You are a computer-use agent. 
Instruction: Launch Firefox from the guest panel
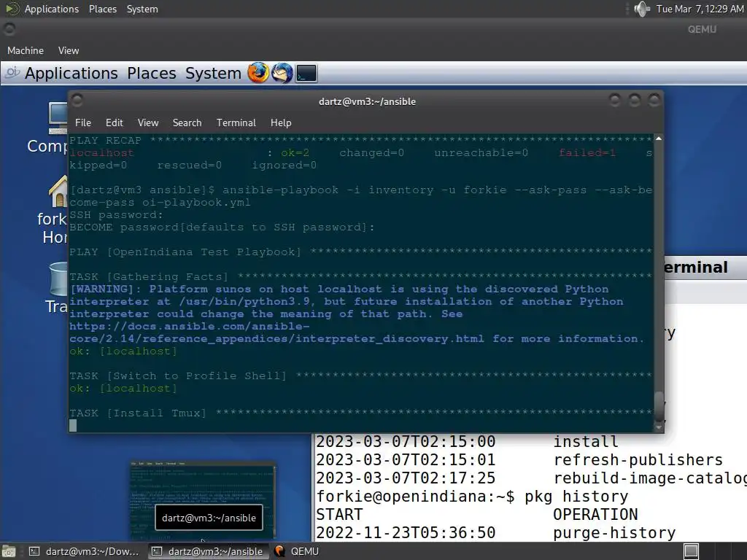(258, 73)
